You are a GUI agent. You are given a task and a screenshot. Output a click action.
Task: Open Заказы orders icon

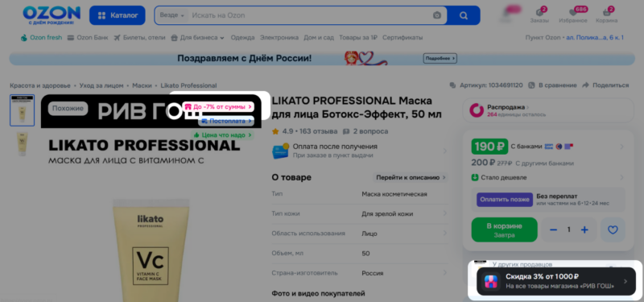click(539, 15)
